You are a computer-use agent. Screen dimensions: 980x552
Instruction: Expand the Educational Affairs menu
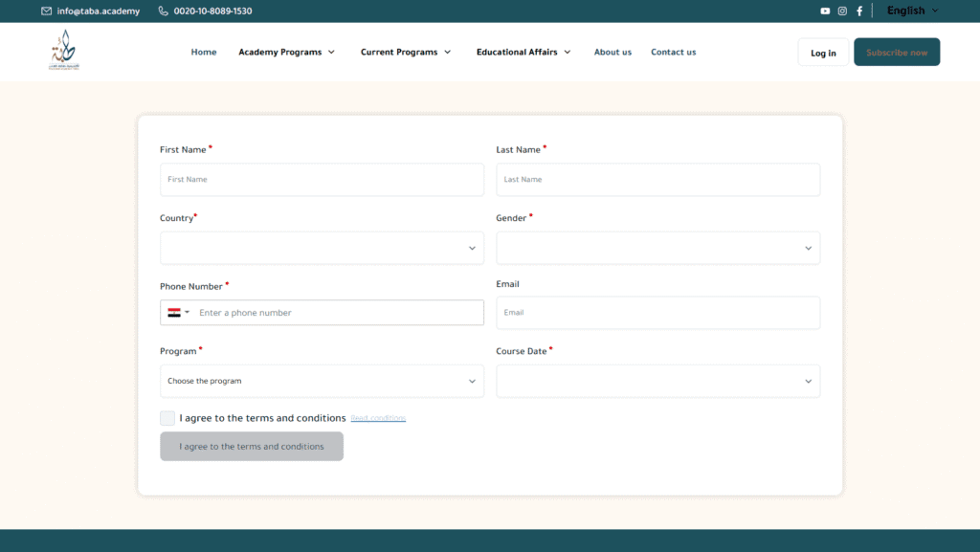pyautogui.click(x=523, y=53)
